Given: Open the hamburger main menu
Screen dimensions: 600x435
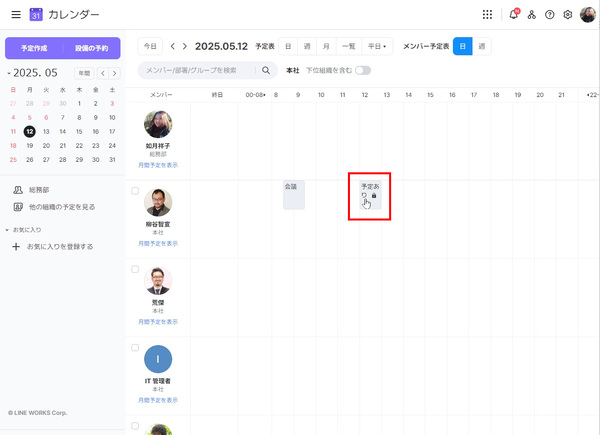Looking at the screenshot, I should [16, 15].
